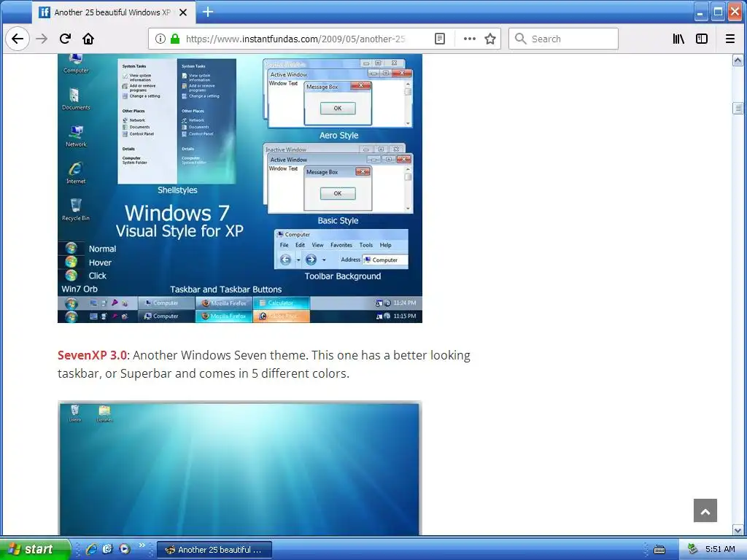This screenshot has height=560, width=747.
Task: Open the system tray network icon
Action: pyautogui.click(x=692, y=549)
